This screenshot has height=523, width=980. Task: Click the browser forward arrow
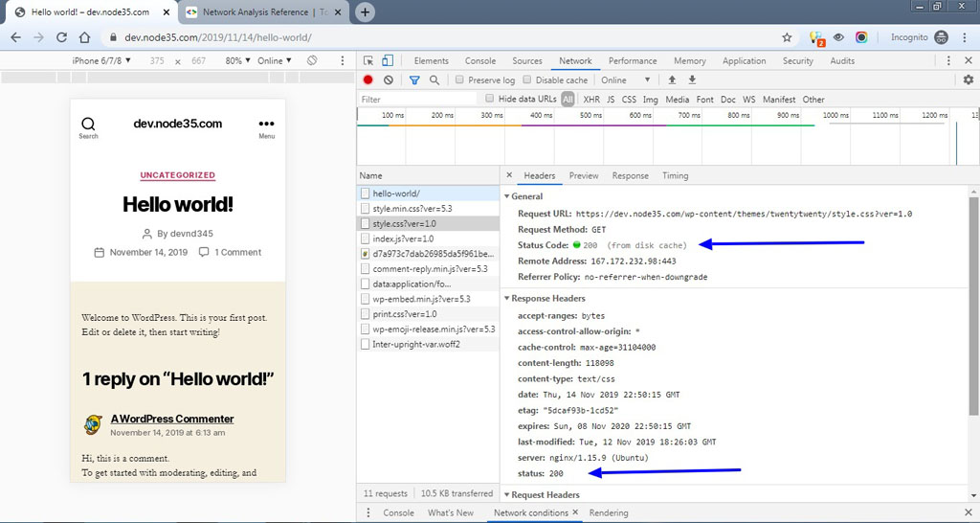(38, 37)
